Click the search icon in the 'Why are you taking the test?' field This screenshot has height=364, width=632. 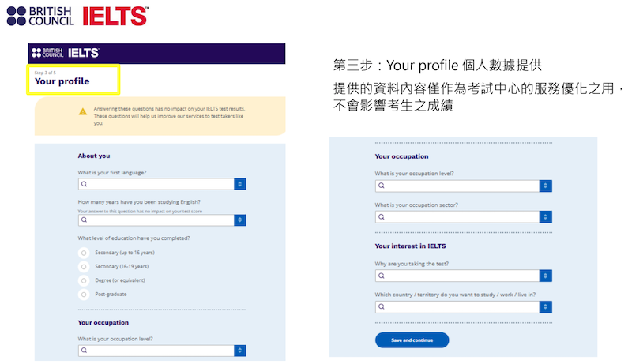(x=382, y=276)
